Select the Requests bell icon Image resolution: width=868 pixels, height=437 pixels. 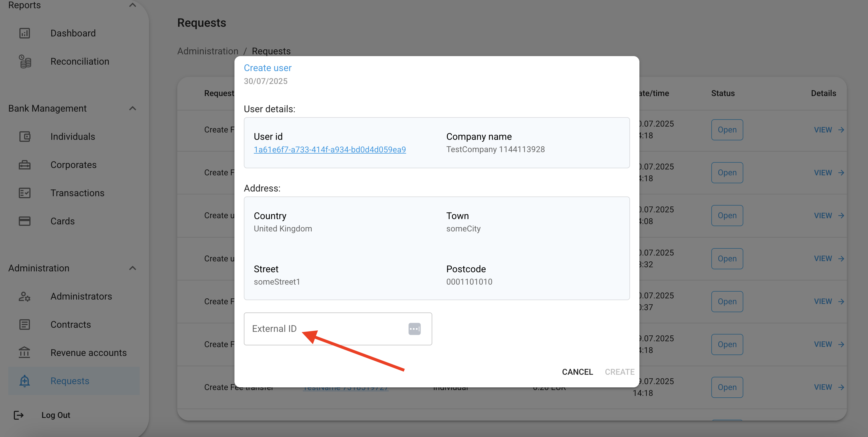(x=24, y=381)
